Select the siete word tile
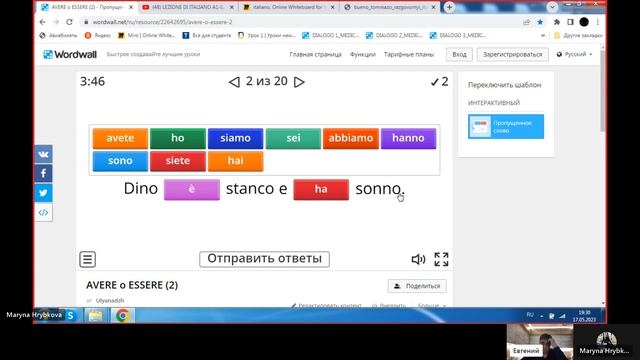The width and height of the screenshot is (640, 360). click(x=178, y=161)
